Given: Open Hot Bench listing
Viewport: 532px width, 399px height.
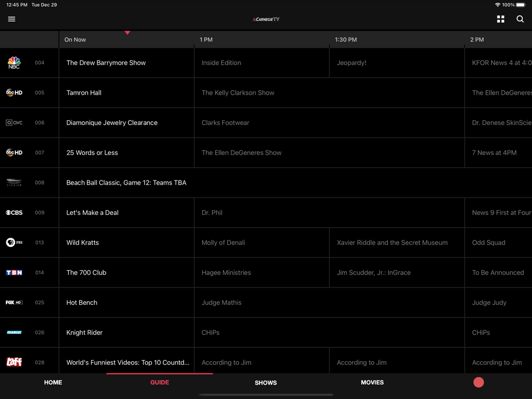Looking at the screenshot, I should point(127,302).
